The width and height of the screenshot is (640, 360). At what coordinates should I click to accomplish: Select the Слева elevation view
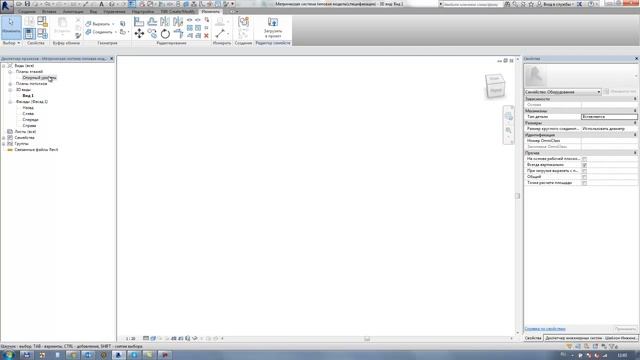click(28, 114)
